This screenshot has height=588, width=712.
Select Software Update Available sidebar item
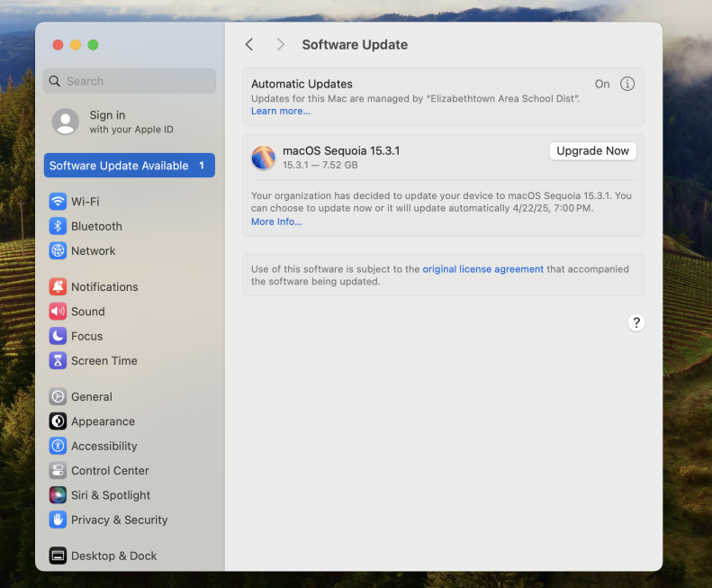tap(130, 166)
